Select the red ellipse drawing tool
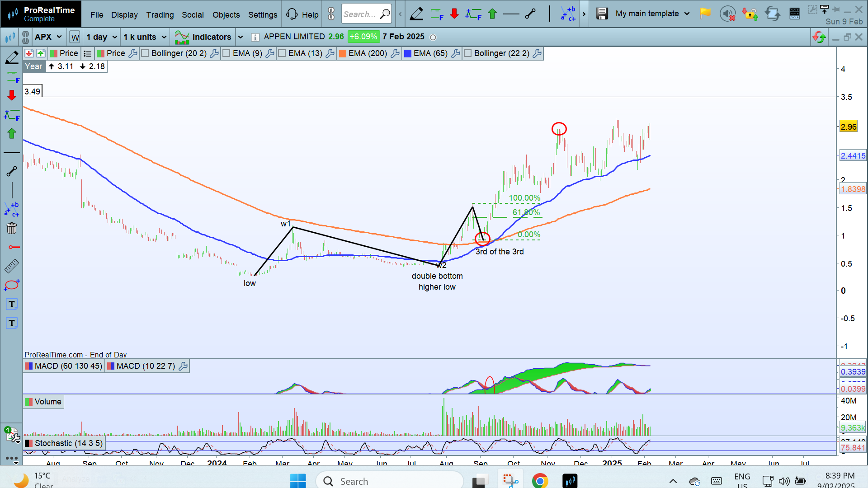The width and height of the screenshot is (868, 488). 12,285
